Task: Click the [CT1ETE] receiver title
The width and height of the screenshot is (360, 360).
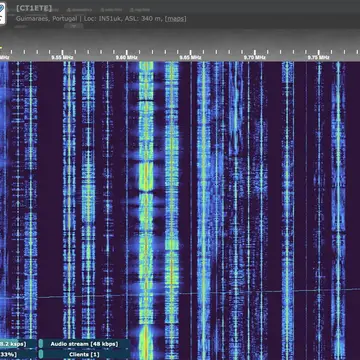Action: click(34, 8)
